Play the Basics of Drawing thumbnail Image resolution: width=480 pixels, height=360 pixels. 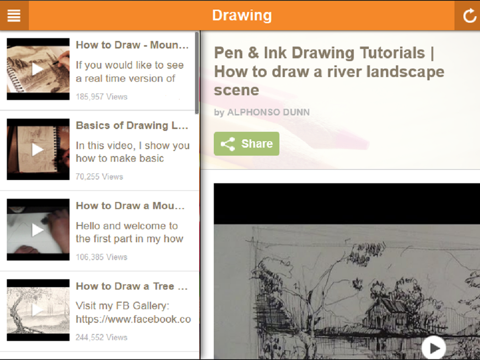[x=38, y=149]
